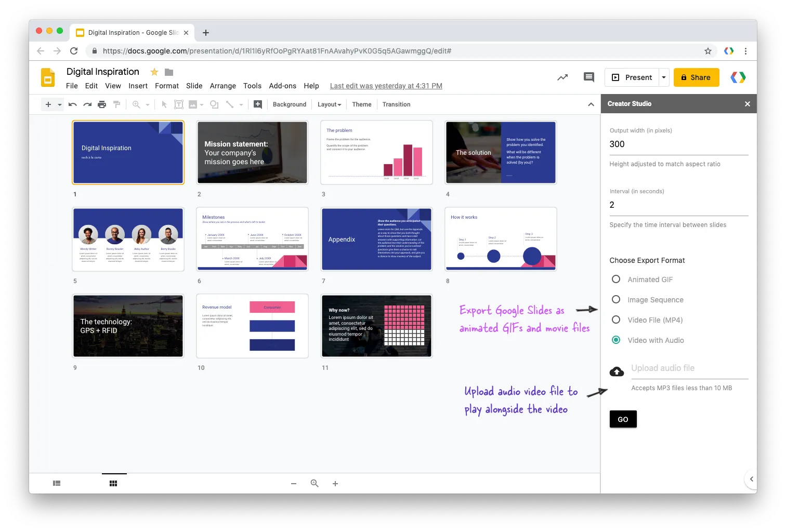Open the Insert menu
The width and height of the screenshot is (786, 532).
138,86
